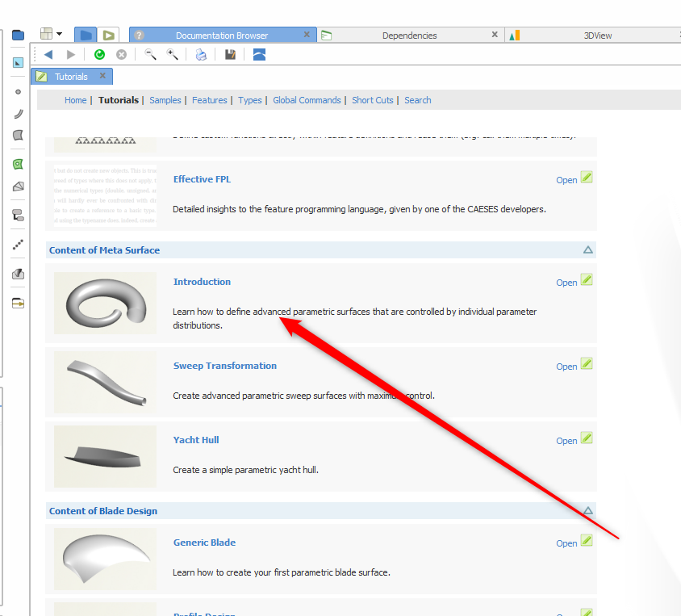Collapse the Content of Blade Design section
The image size is (681, 616).
click(x=587, y=510)
